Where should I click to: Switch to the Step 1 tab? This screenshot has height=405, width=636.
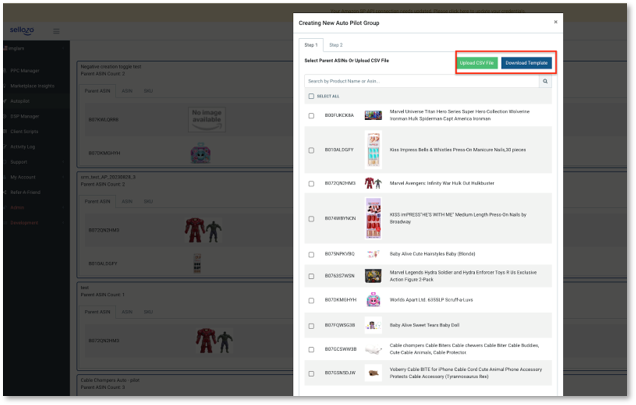pos(311,45)
